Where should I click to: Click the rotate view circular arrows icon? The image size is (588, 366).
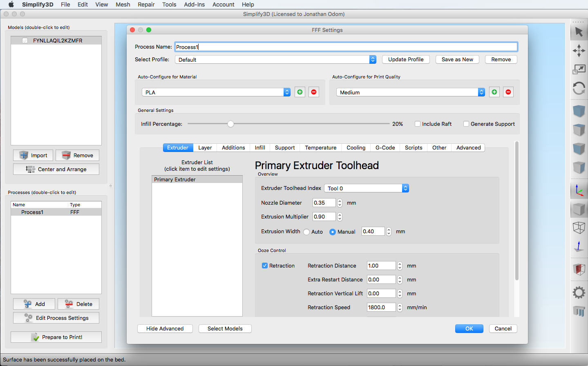pyautogui.click(x=579, y=88)
